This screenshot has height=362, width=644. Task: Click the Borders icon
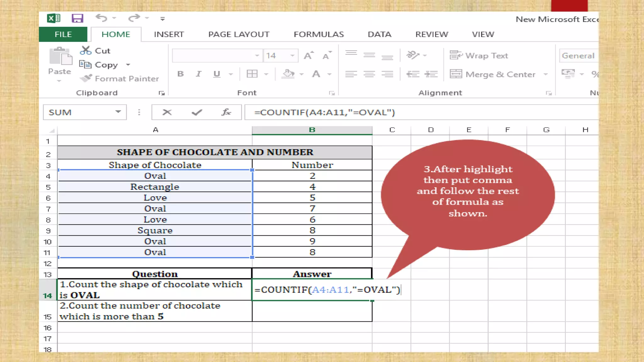(252, 74)
